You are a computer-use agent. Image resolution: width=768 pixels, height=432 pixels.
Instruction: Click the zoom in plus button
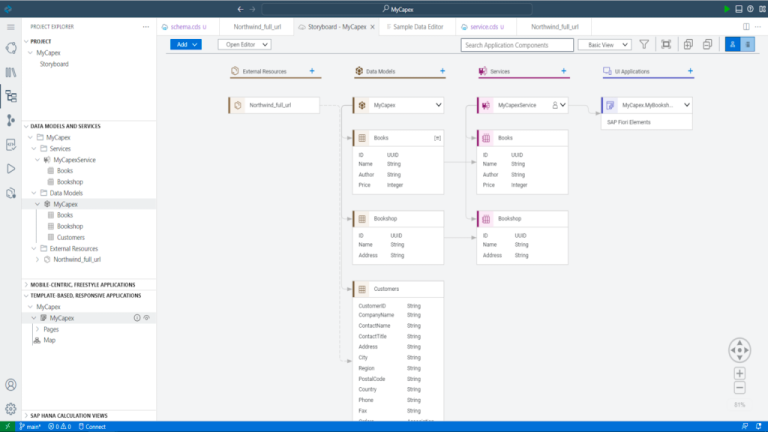[x=739, y=373]
